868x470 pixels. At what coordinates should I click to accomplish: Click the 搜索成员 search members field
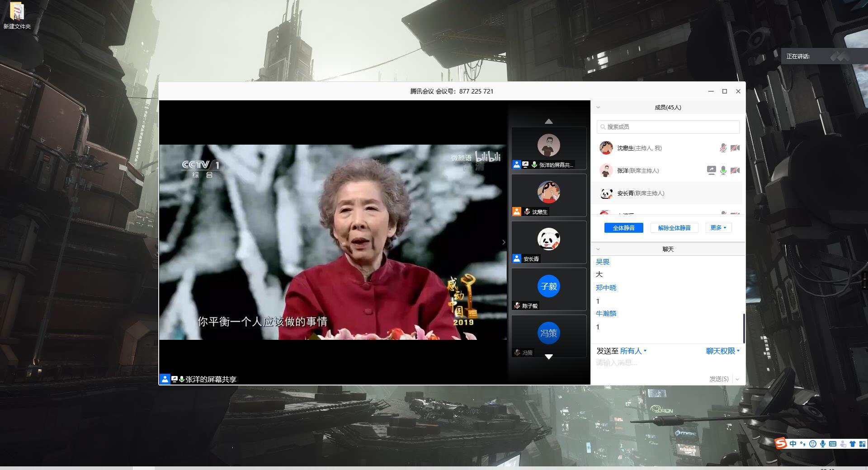pos(668,127)
